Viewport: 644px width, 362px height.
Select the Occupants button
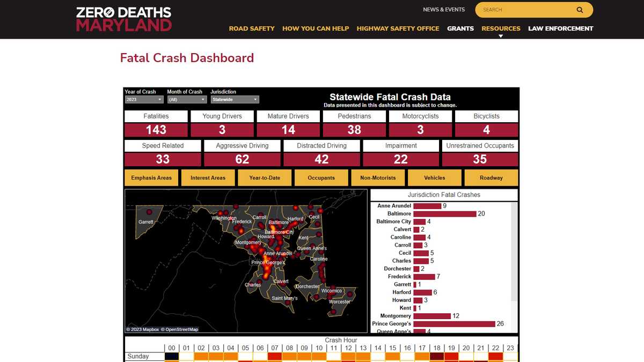pos(321,178)
